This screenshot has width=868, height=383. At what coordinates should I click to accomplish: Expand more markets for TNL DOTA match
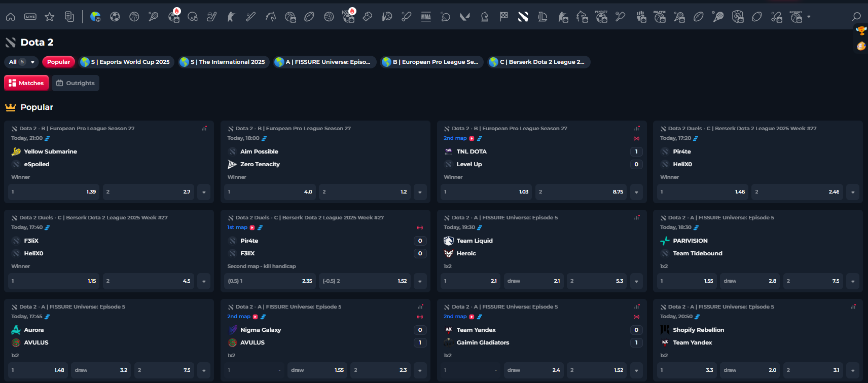coord(636,192)
